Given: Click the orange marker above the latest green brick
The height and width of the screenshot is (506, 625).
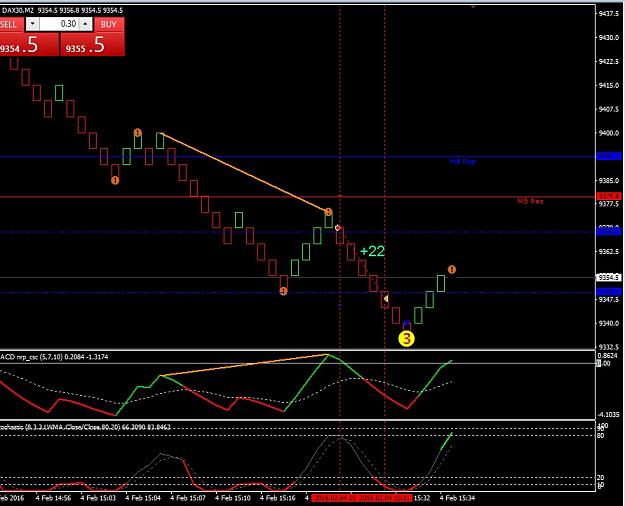Looking at the screenshot, I should tap(452, 270).
